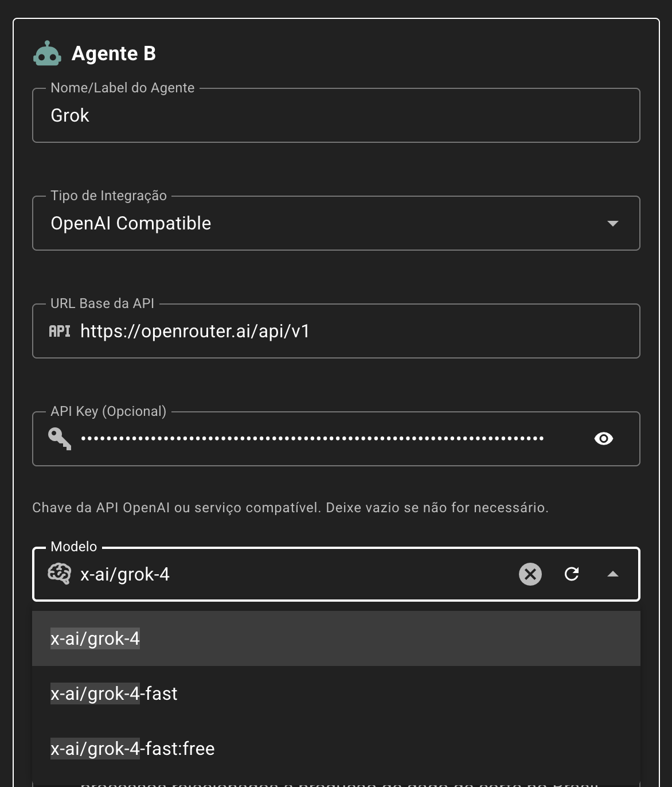The image size is (672, 787).
Task: Click the Modelo field label
Action: (x=74, y=547)
